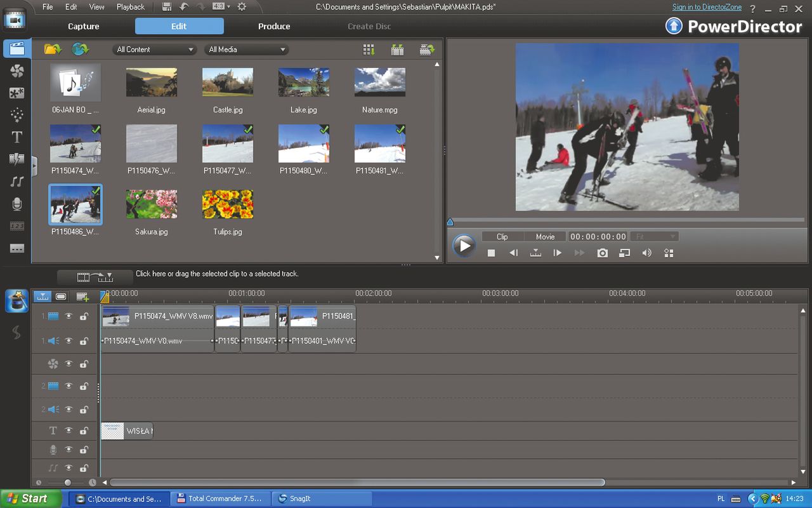Viewport: 812px width, 508px height.
Task: Switch to the Produce tab
Action: [x=274, y=26]
